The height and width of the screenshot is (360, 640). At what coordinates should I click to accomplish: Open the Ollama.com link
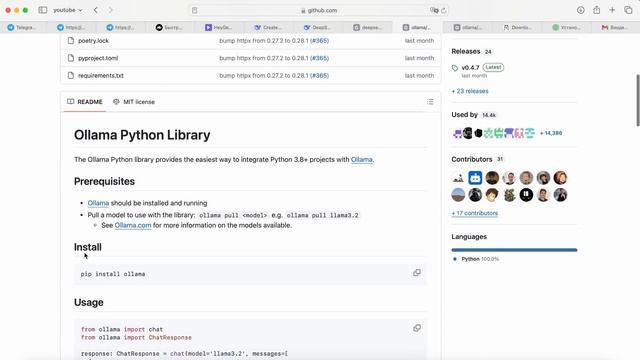(133, 225)
